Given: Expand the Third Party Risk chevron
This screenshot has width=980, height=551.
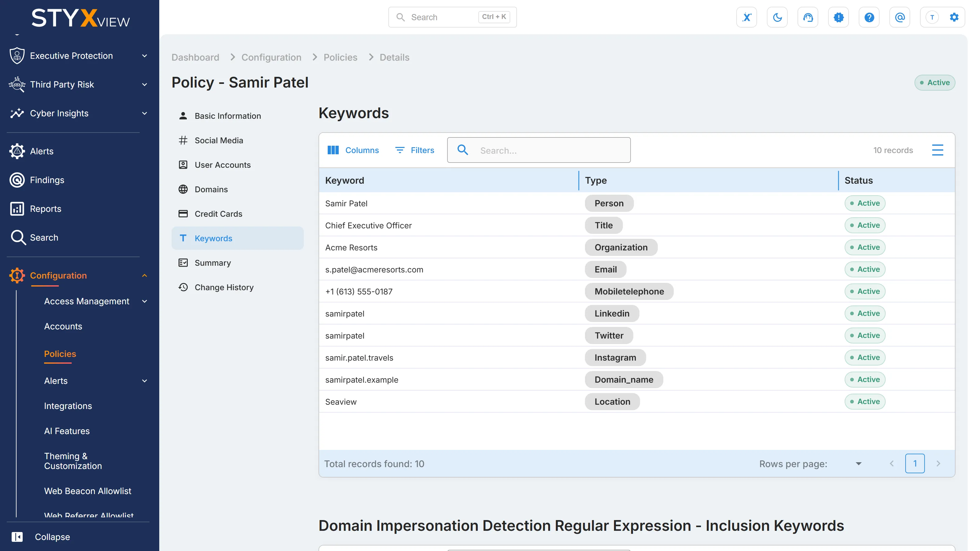Looking at the screenshot, I should click(145, 85).
